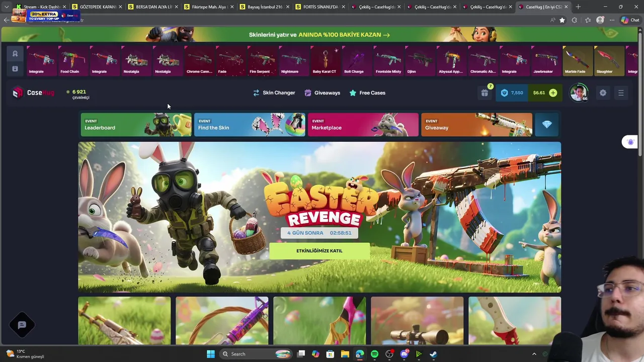
Task: Click the bookmark star icon
Action: (x=562, y=20)
